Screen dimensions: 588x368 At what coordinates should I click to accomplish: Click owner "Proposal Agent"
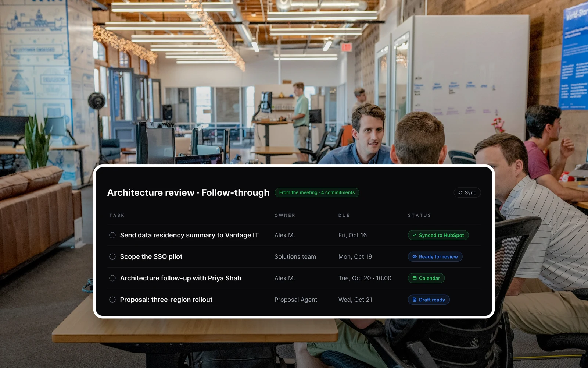(296, 300)
